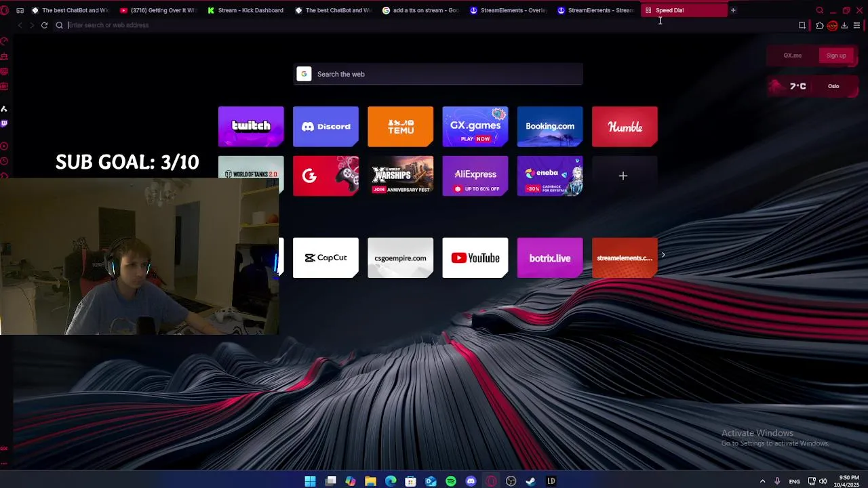Open Steam from the taskbar
Viewport: 868px width, 488px height.
coord(531,481)
